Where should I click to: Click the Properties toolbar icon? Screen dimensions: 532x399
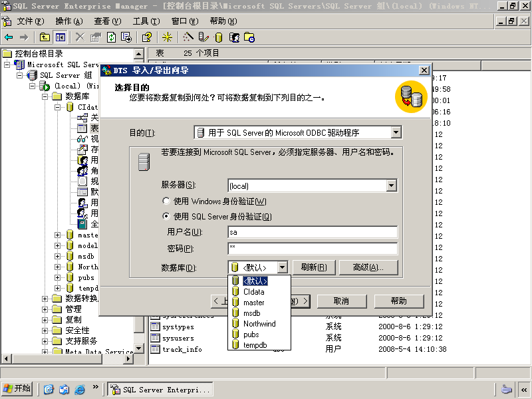coord(96,37)
